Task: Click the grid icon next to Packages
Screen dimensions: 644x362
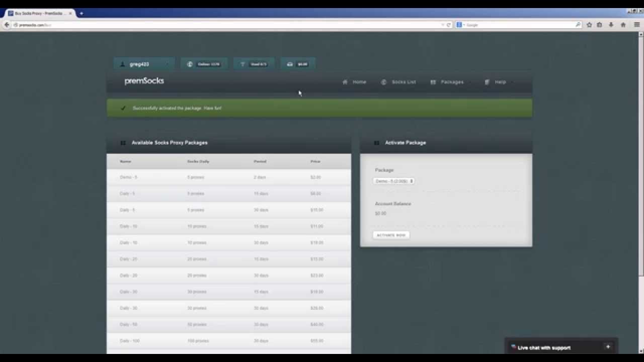Action: tap(433, 82)
